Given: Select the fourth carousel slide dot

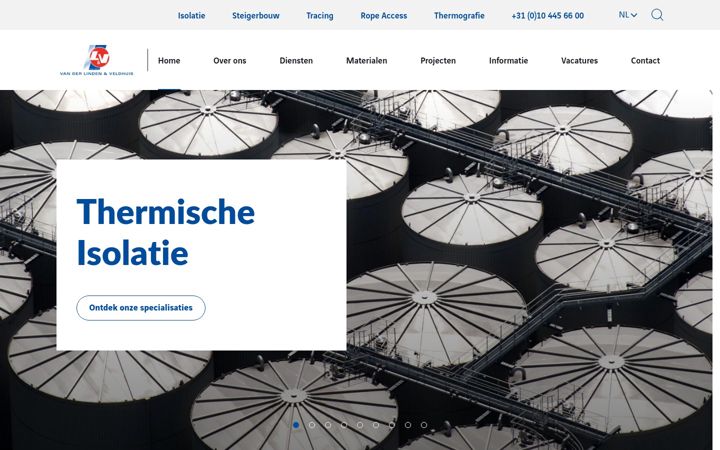Looking at the screenshot, I should pos(344,425).
